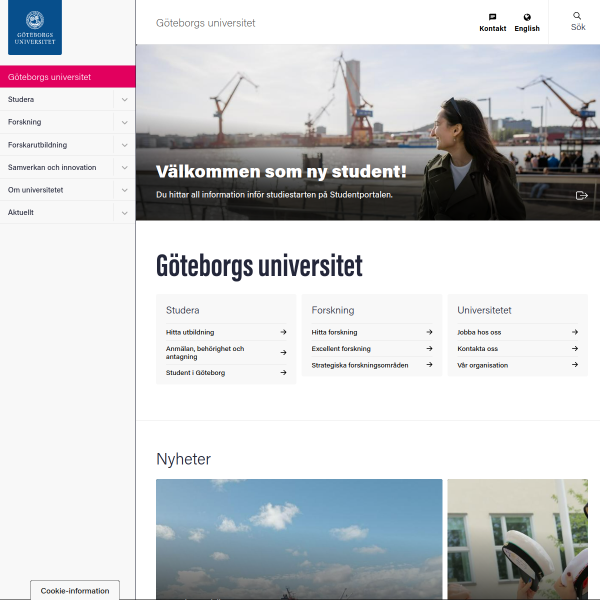Click the arrow next to Hitta utbildning

[283, 332]
